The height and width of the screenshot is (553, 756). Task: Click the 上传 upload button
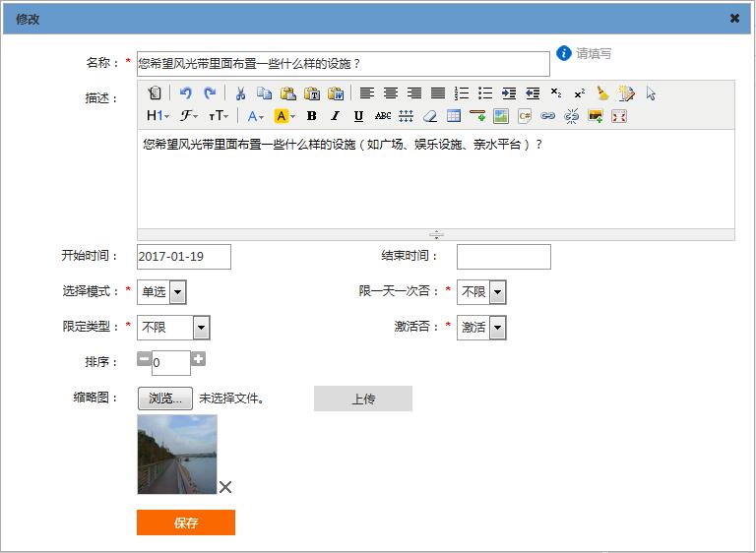[362, 399]
